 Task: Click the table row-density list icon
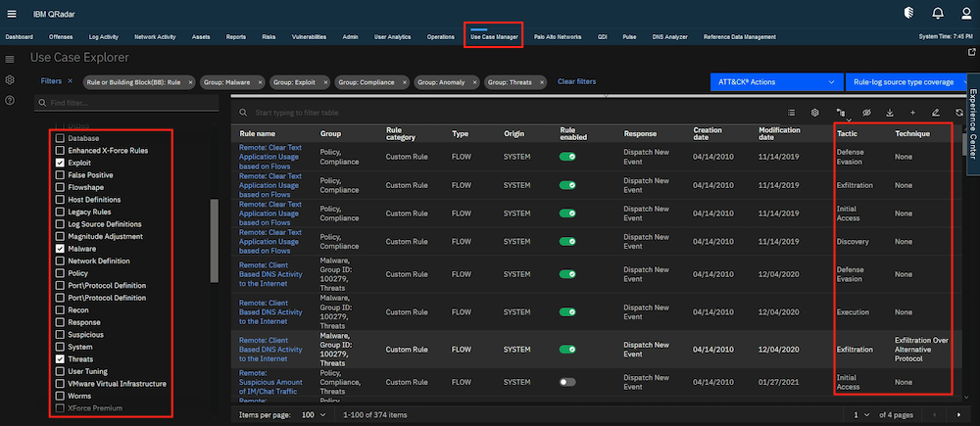[791, 113]
